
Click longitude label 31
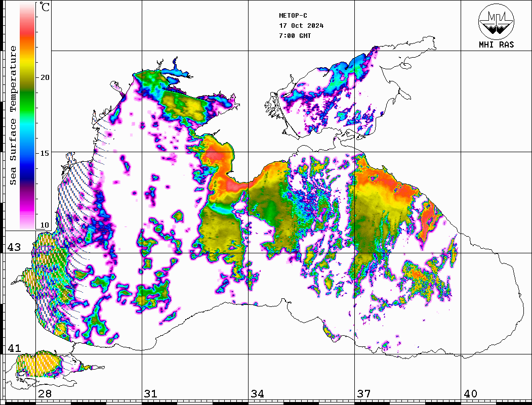tap(151, 394)
